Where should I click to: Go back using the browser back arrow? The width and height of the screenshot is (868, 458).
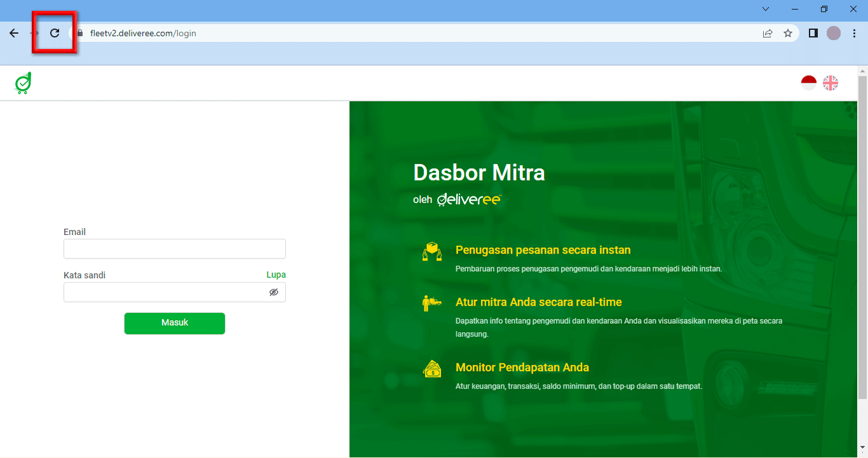point(14,33)
